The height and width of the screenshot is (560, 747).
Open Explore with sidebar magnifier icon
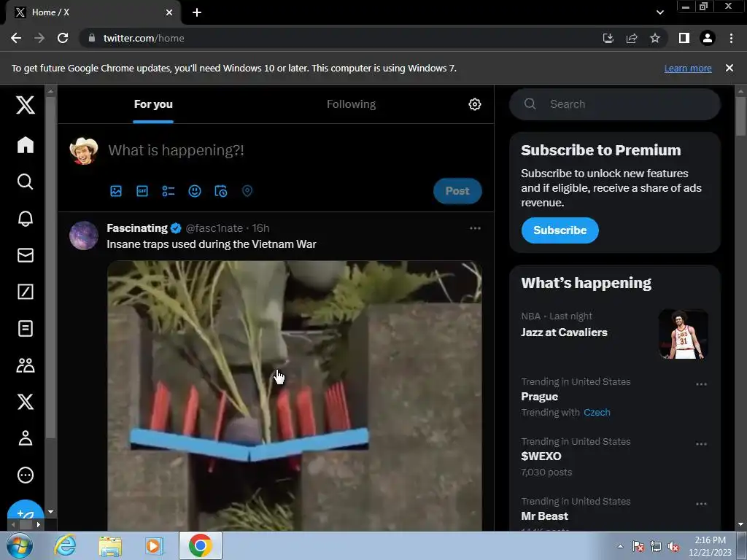click(26, 182)
